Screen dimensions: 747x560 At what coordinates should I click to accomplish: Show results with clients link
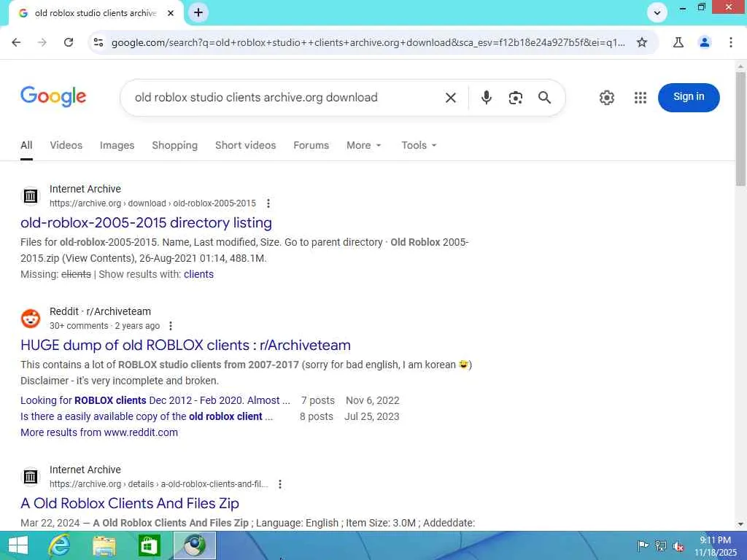(x=198, y=274)
